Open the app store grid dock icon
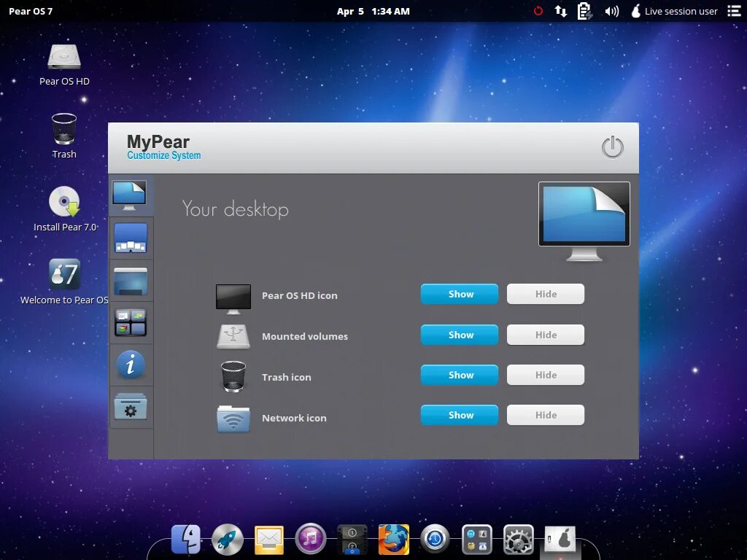The image size is (747, 560). coord(477,540)
